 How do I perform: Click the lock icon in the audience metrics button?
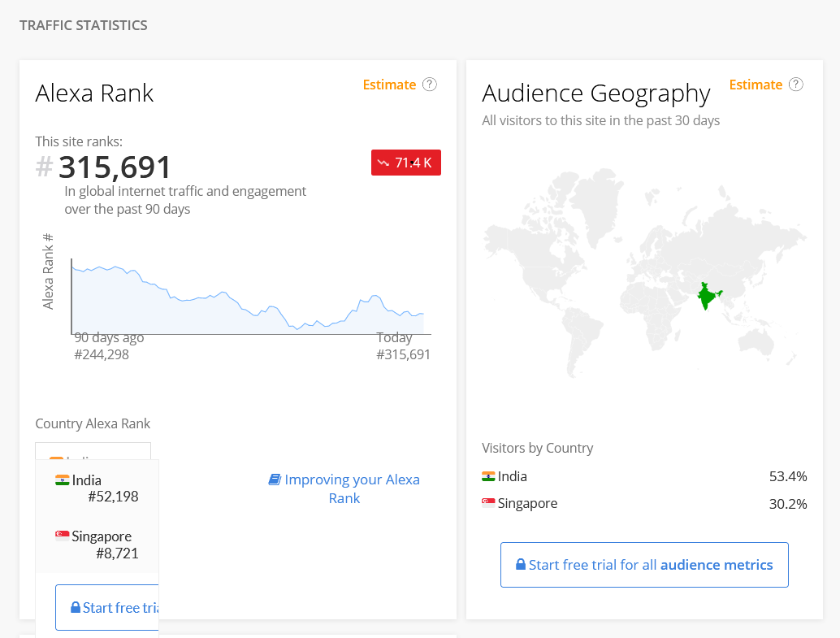point(520,564)
